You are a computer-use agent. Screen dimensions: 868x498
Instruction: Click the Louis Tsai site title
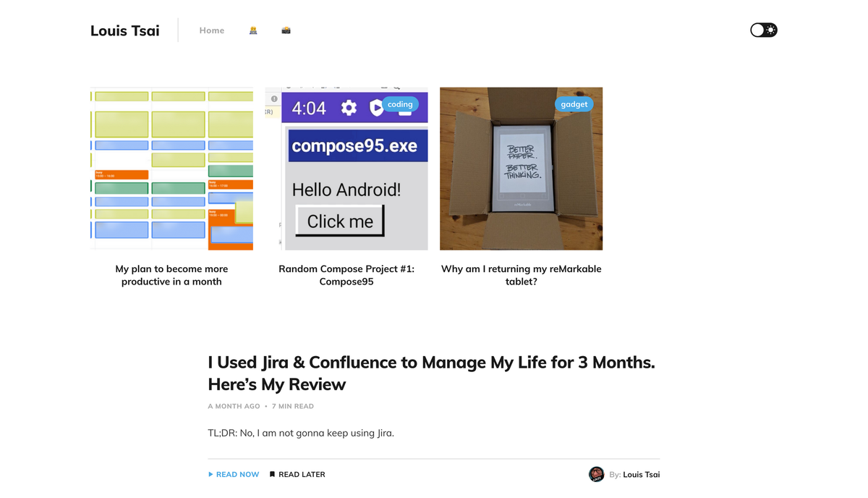click(125, 30)
